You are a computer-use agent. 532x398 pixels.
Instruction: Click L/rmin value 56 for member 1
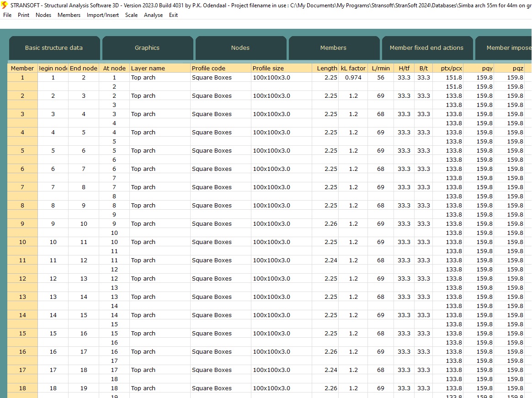pyautogui.click(x=381, y=77)
